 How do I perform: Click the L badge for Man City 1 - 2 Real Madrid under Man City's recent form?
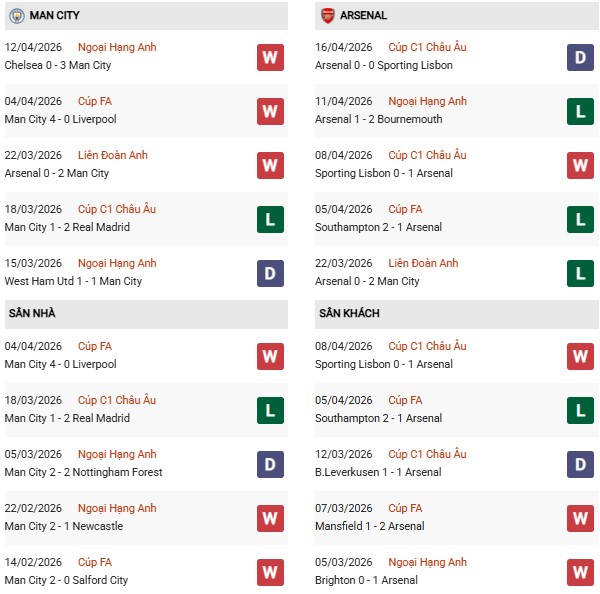point(270,219)
